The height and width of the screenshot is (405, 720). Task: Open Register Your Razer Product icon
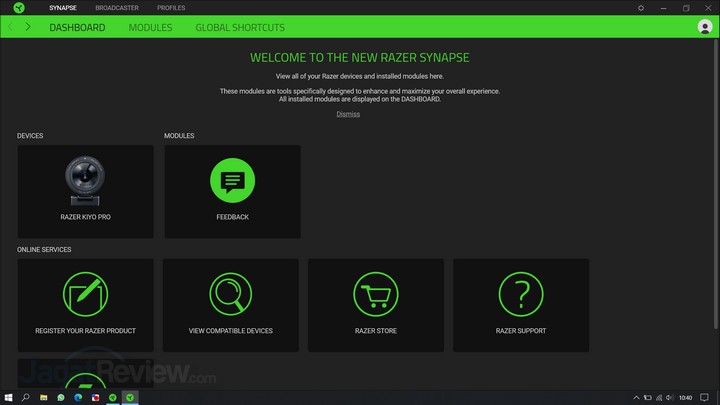[x=85, y=294]
